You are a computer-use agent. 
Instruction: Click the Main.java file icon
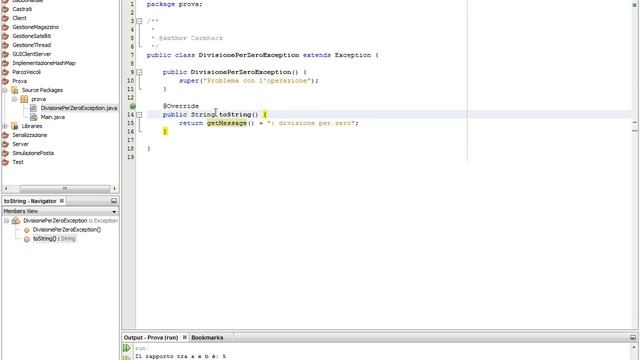coord(33,117)
